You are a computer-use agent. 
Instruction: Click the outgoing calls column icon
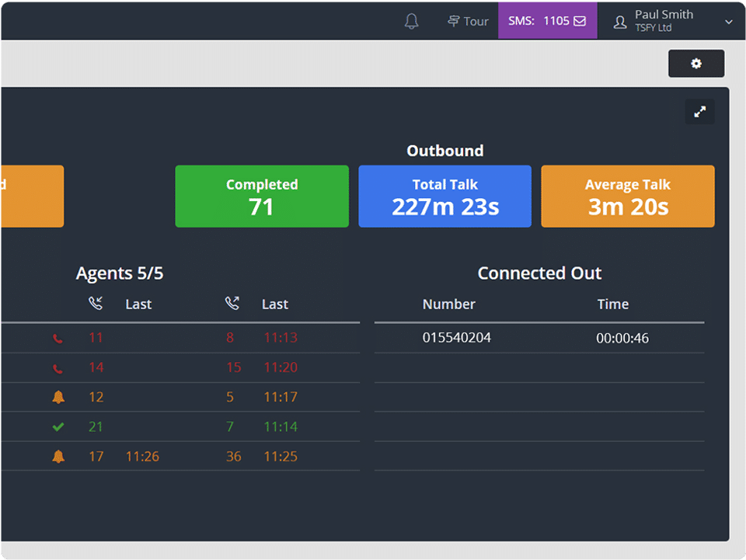click(232, 303)
